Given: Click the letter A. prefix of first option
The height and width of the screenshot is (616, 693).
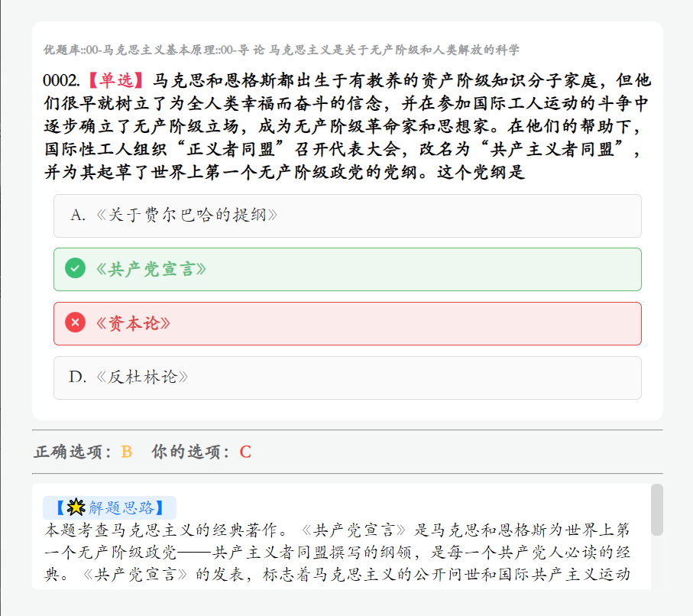Looking at the screenshot, I should pyautogui.click(x=77, y=216).
